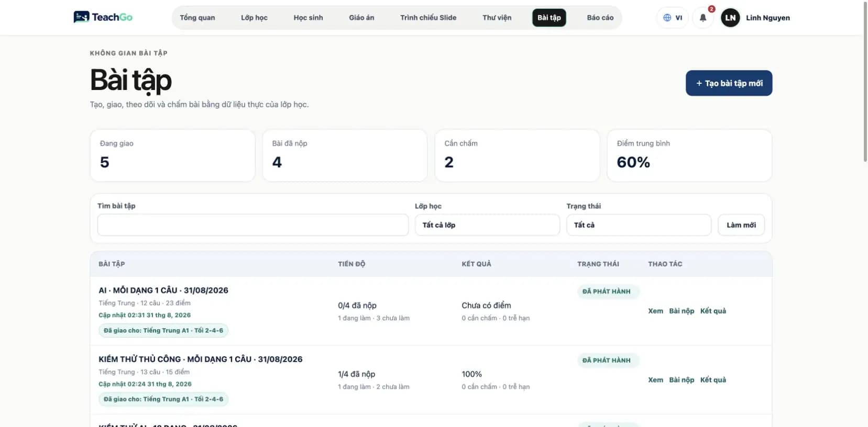Go to the Tổng quan tab
This screenshot has height=427, width=868.
click(197, 18)
